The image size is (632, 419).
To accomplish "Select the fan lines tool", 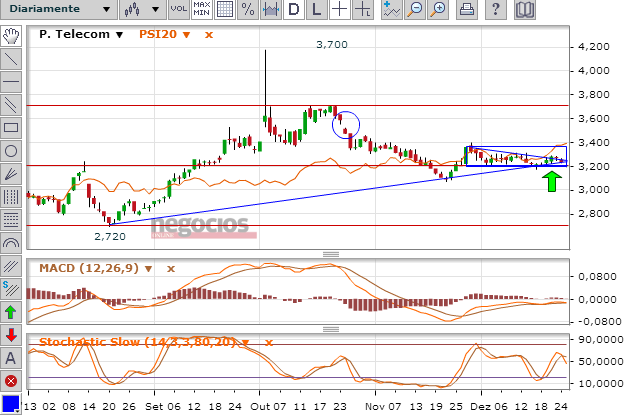I will click(x=11, y=174).
